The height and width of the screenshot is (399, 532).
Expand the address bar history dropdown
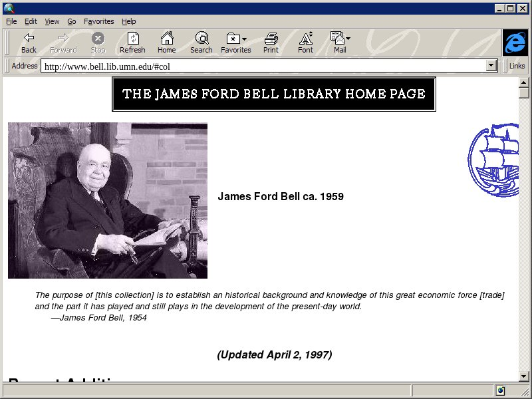tap(492, 66)
